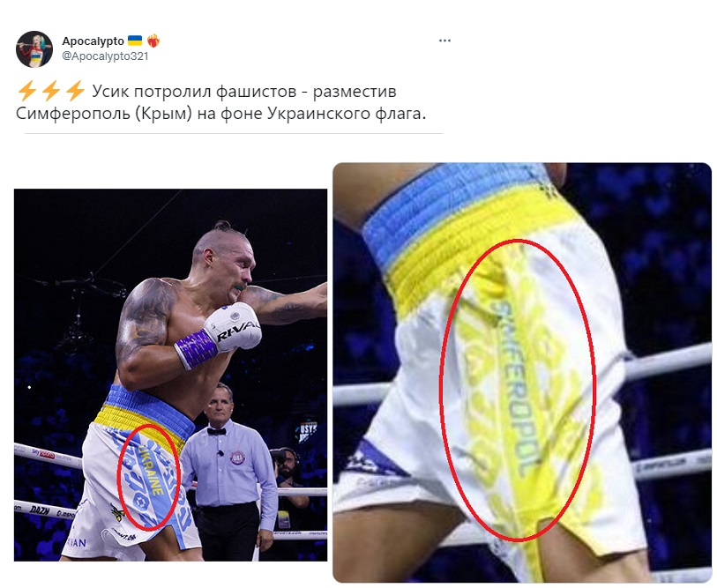Click the RIVAL logo on the glove
The width and height of the screenshot is (717, 588).
click(238, 331)
